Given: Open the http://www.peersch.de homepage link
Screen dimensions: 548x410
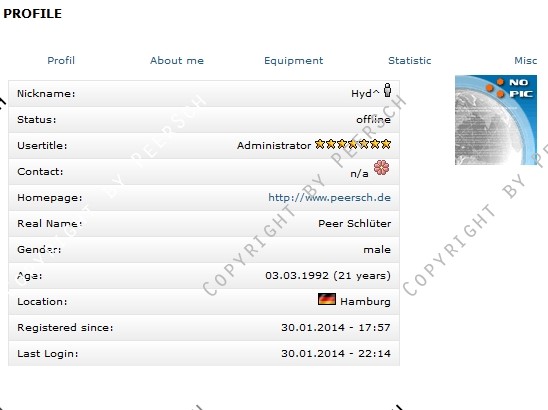Looking at the screenshot, I should [x=330, y=198].
